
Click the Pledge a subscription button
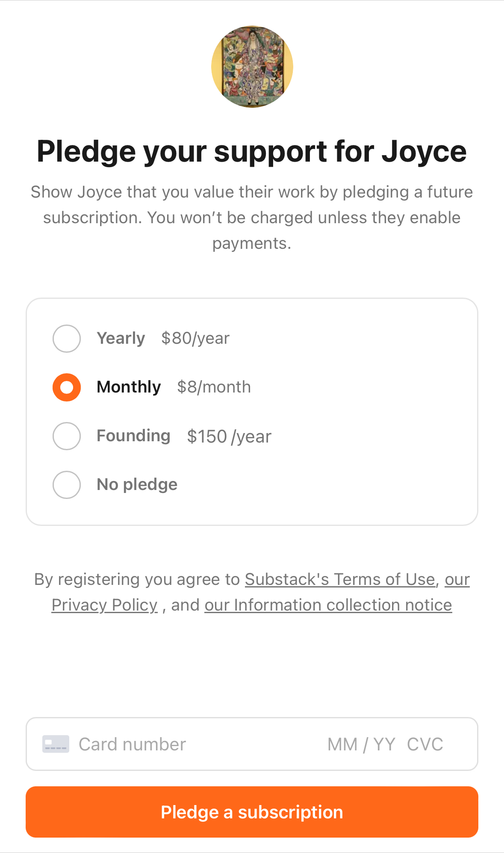coord(252,812)
